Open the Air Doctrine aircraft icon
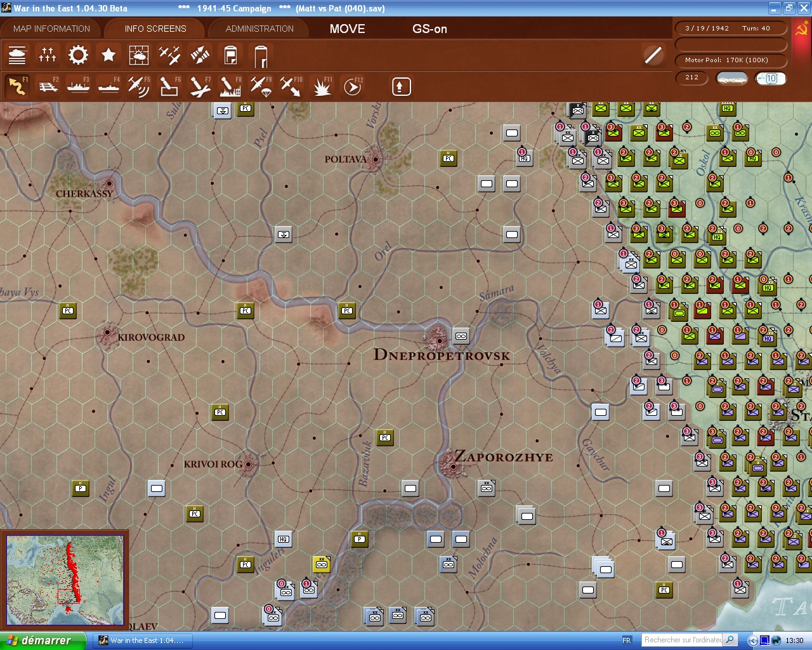812x650 pixels. point(169,55)
